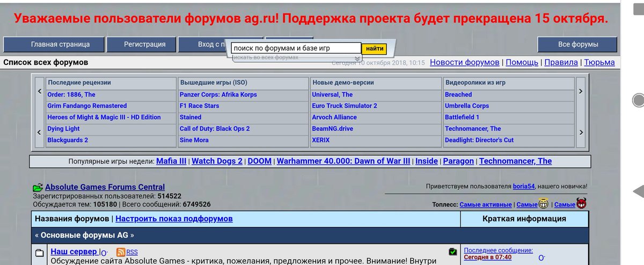Click the left arrow beside Dying Light row

pos(40,132)
